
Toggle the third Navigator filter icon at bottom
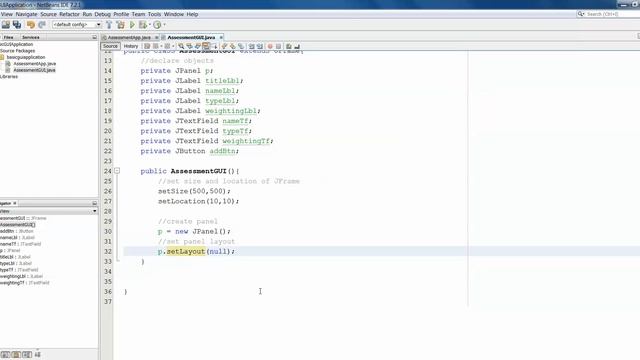coord(27,355)
